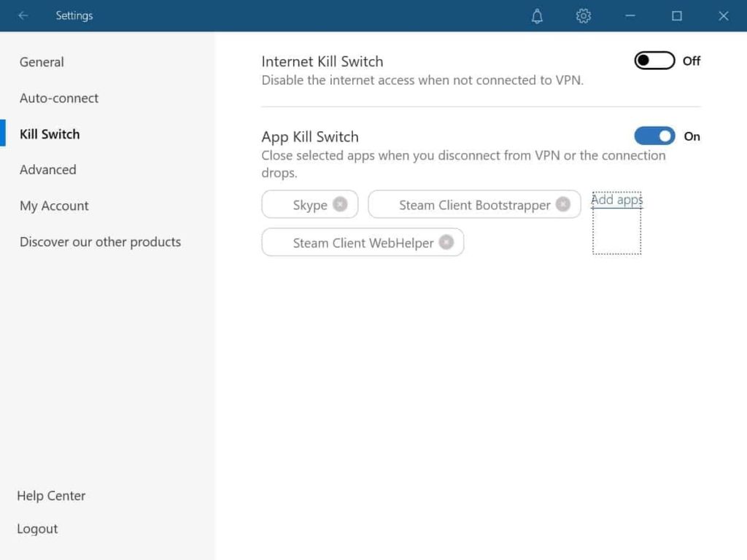Remove Steam Client Bootstrapper from the list
Viewport: 747px width, 560px height.
pyautogui.click(x=562, y=204)
